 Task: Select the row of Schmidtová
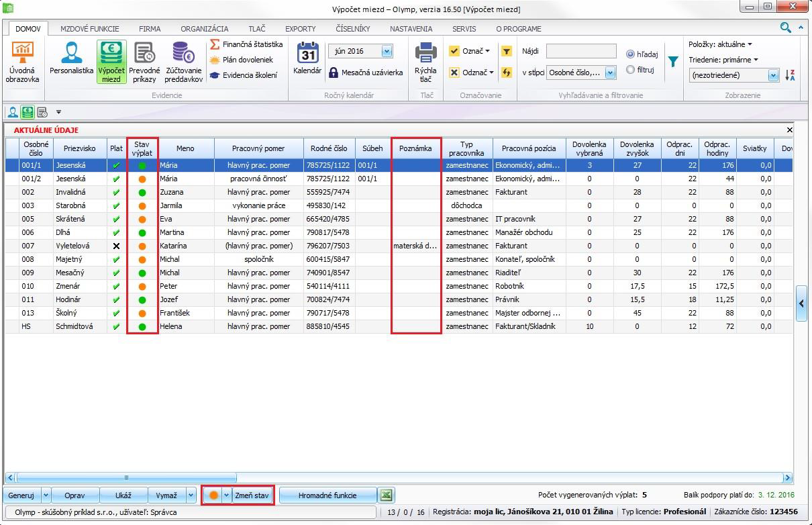pyautogui.click(x=399, y=326)
